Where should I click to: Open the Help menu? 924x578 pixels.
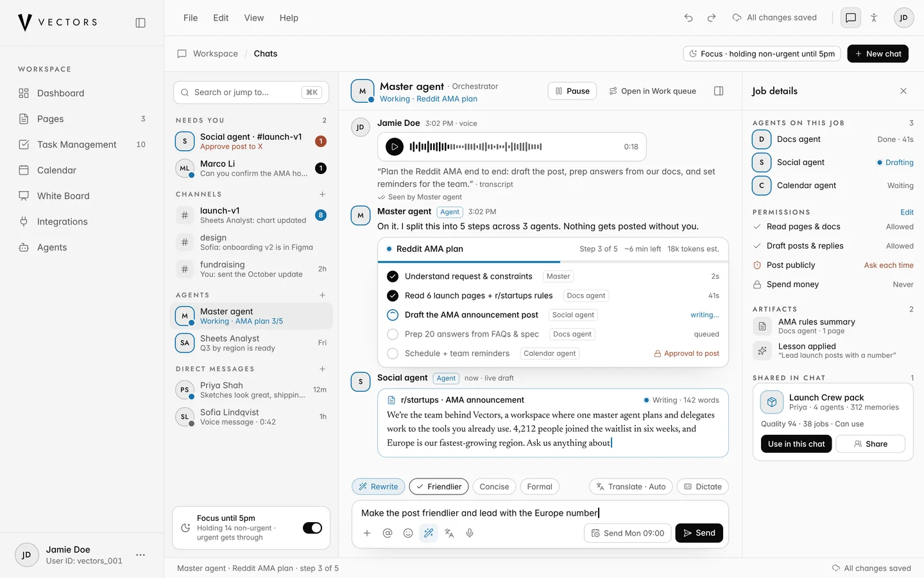point(289,18)
